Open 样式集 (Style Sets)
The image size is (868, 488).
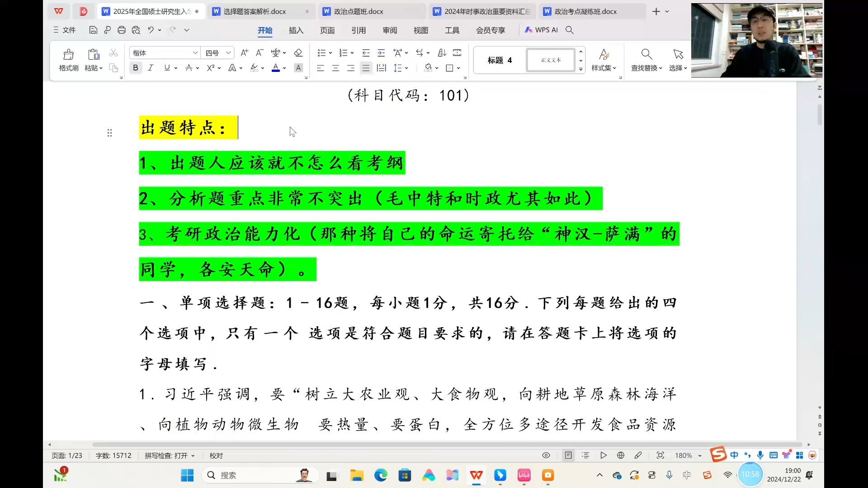pos(604,60)
